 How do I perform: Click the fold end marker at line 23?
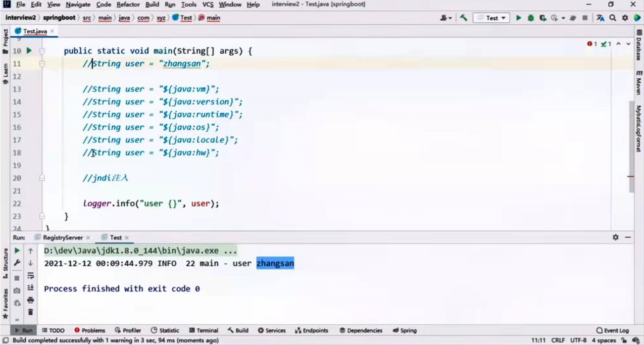pos(42,216)
